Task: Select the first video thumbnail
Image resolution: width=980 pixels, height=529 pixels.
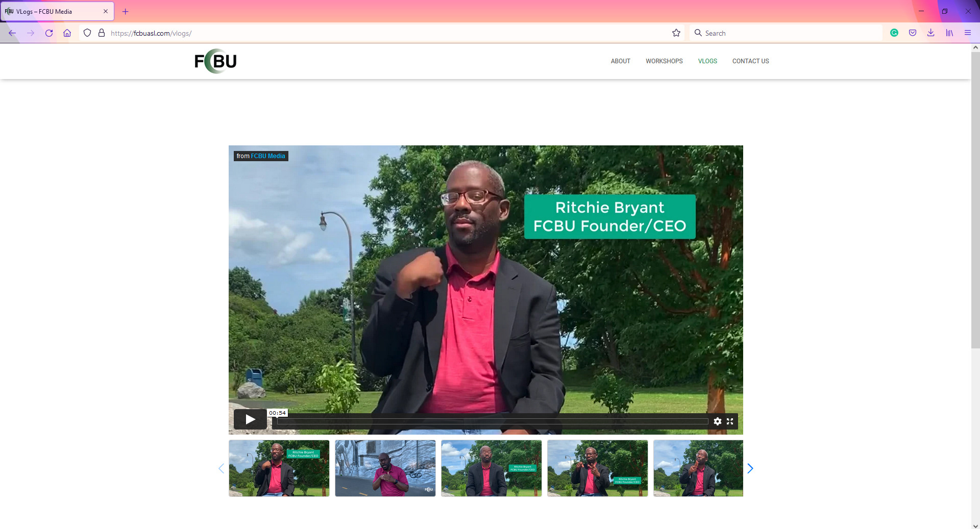Action: [279, 468]
